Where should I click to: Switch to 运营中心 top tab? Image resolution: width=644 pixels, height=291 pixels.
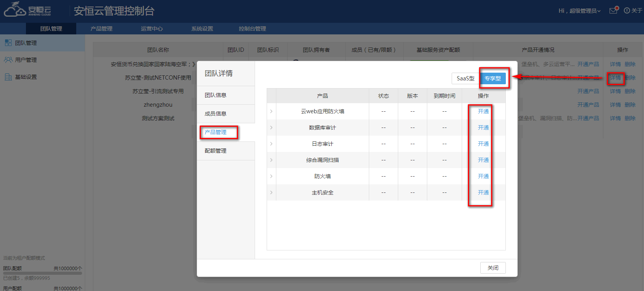point(152,29)
